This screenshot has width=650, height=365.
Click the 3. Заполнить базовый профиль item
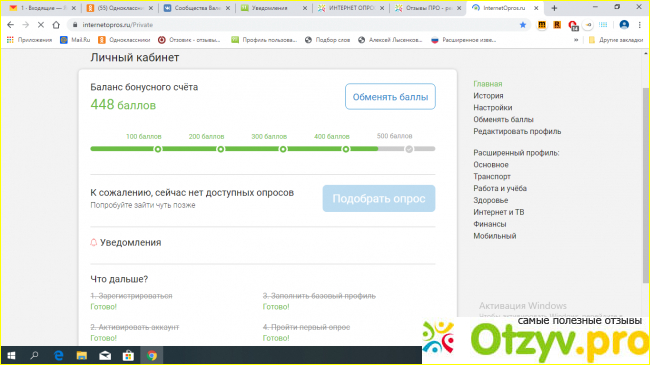tap(319, 296)
